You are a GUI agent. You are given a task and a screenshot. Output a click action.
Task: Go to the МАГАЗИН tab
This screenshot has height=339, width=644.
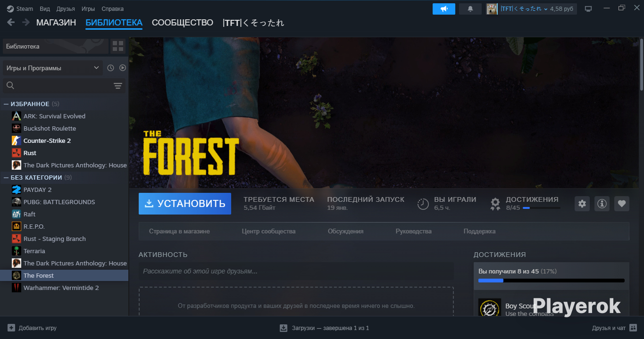click(x=56, y=23)
